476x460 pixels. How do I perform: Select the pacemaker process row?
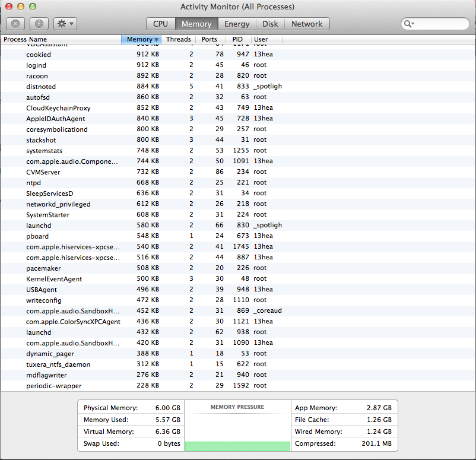(x=238, y=268)
